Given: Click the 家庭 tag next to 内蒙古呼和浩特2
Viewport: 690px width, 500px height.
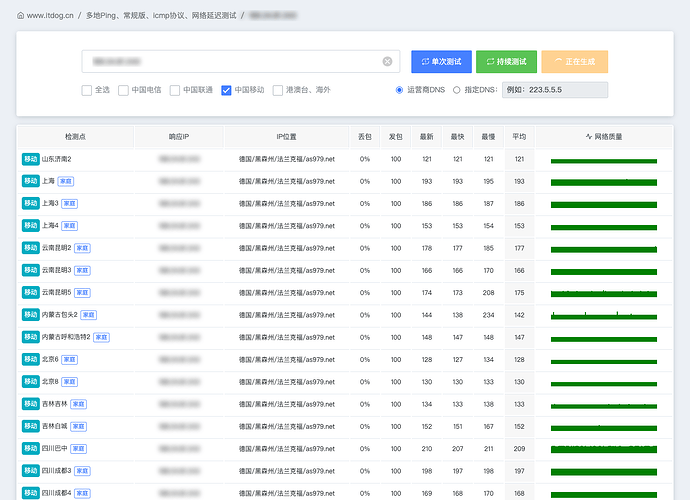Looking at the screenshot, I should [101, 337].
